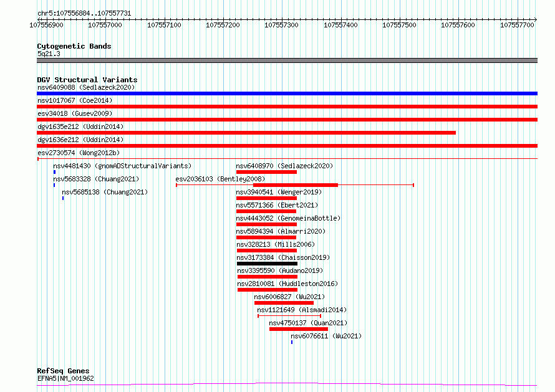Click the dgv1636e212 (Uddin2014) variant bar
This screenshot has width=555, height=392.
[287, 146]
